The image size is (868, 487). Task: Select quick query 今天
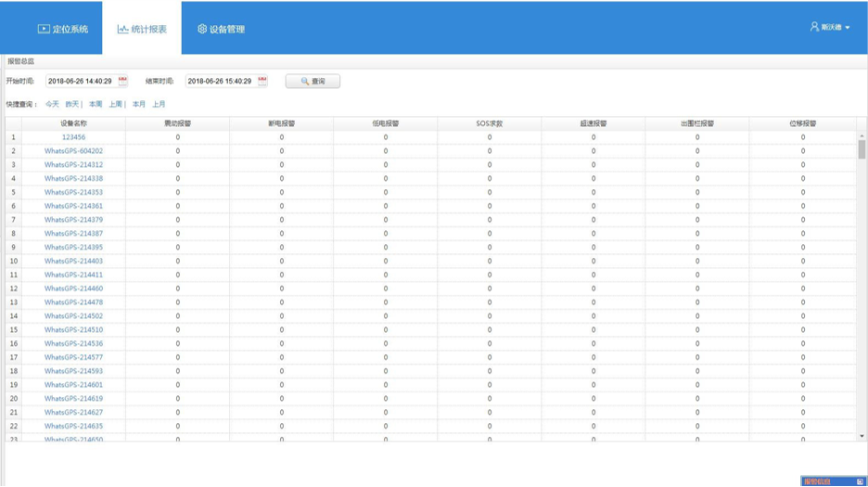click(x=52, y=104)
